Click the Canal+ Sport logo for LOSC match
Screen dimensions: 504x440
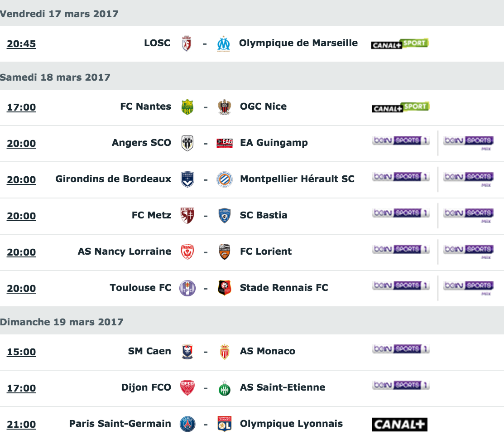coord(400,44)
